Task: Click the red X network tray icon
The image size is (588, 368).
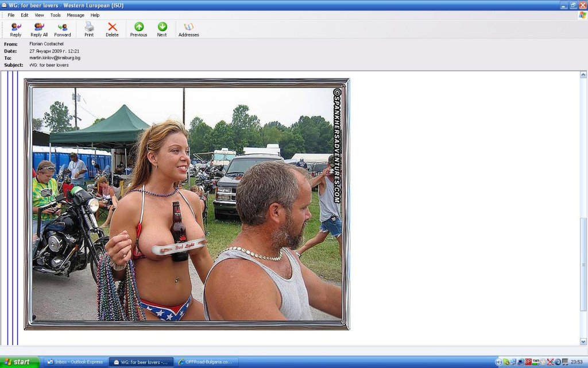Action: [551, 362]
